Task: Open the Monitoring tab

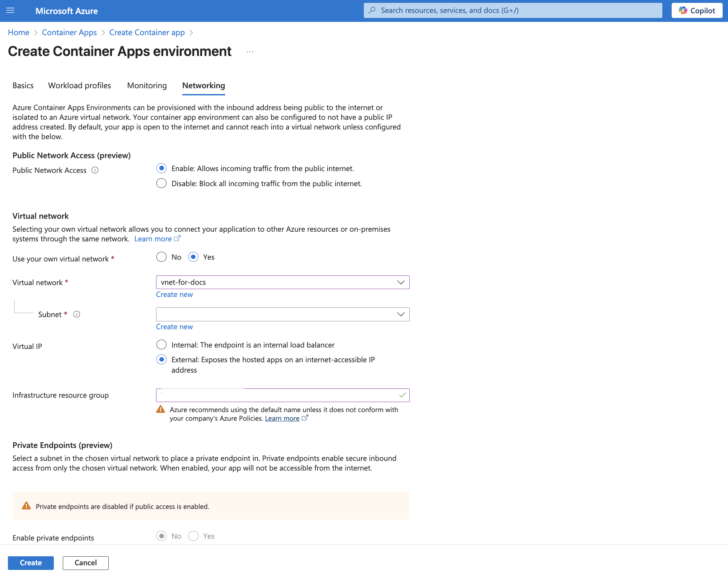Action: [x=147, y=85]
